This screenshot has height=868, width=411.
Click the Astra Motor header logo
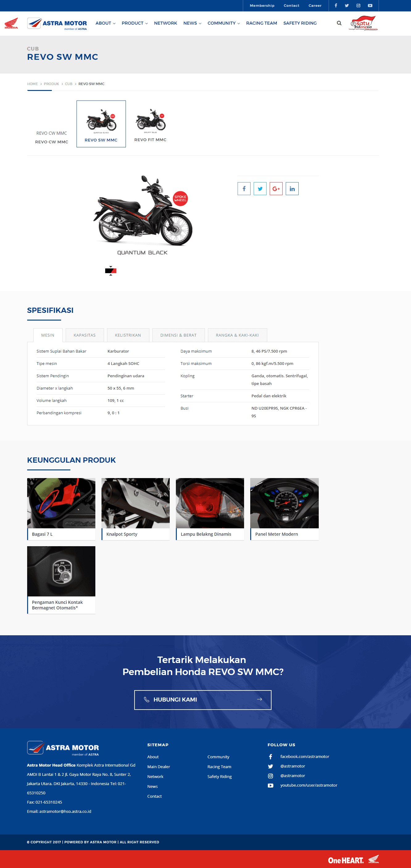(x=57, y=24)
